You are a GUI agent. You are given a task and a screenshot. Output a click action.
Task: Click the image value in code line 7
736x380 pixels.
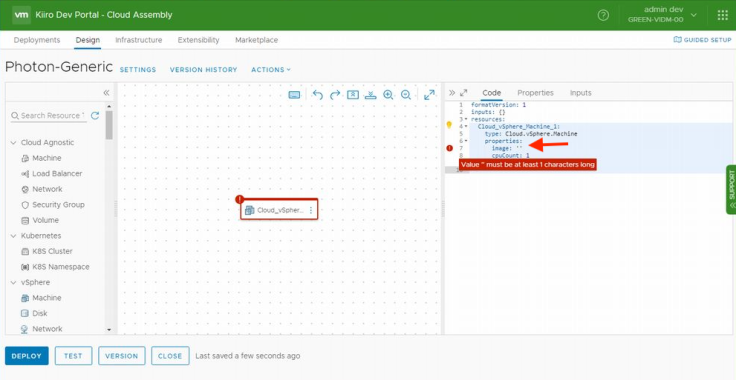click(519, 148)
